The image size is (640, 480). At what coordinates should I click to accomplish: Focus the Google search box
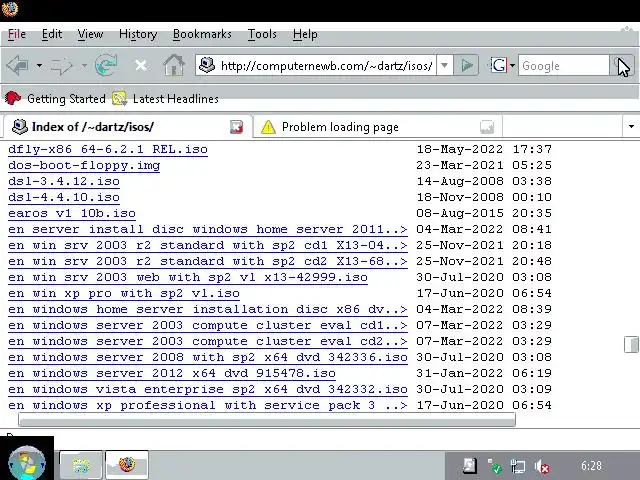(564, 66)
